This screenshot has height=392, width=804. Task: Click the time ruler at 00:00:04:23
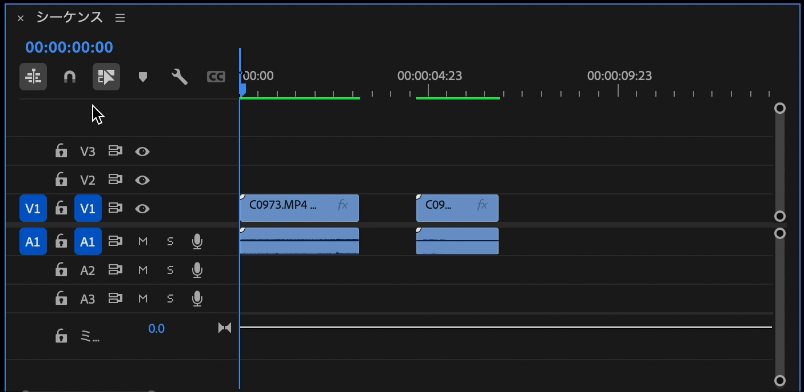(429, 76)
